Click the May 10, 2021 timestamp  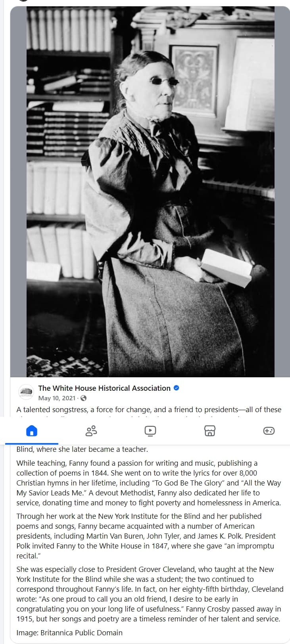coord(57,398)
